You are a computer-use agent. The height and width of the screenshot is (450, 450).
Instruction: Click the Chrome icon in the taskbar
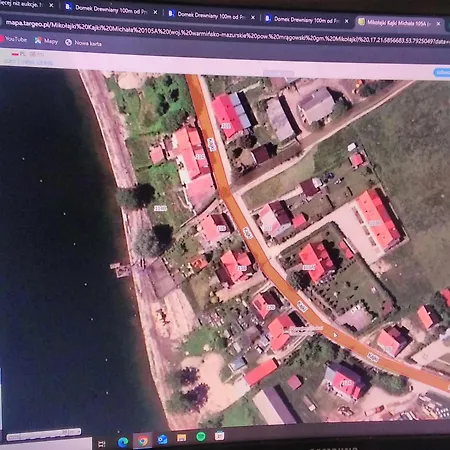coord(143,441)
